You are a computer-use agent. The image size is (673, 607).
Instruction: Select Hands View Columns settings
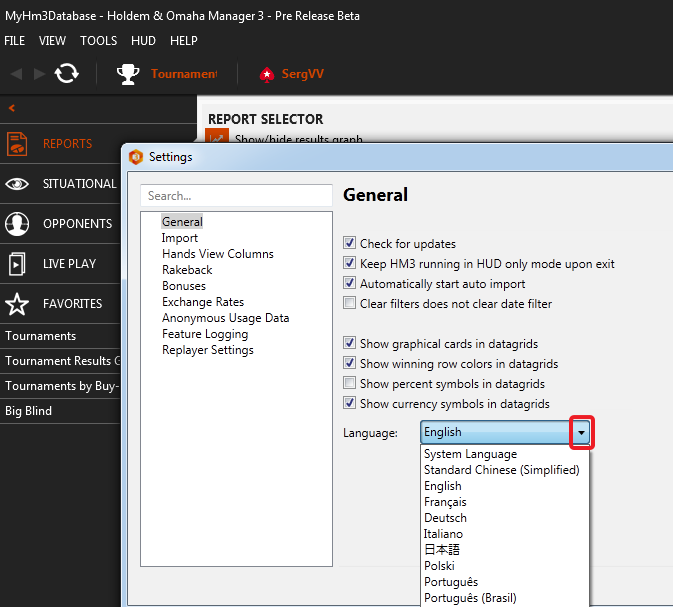tap(218, 254)
